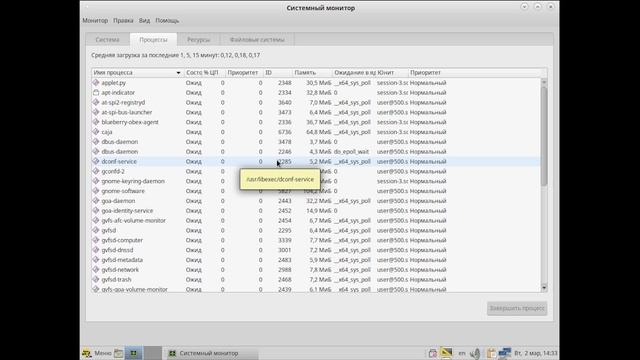The image size is (640, 360).
Task: Select the Процессы tab
Action: (153, 40)
